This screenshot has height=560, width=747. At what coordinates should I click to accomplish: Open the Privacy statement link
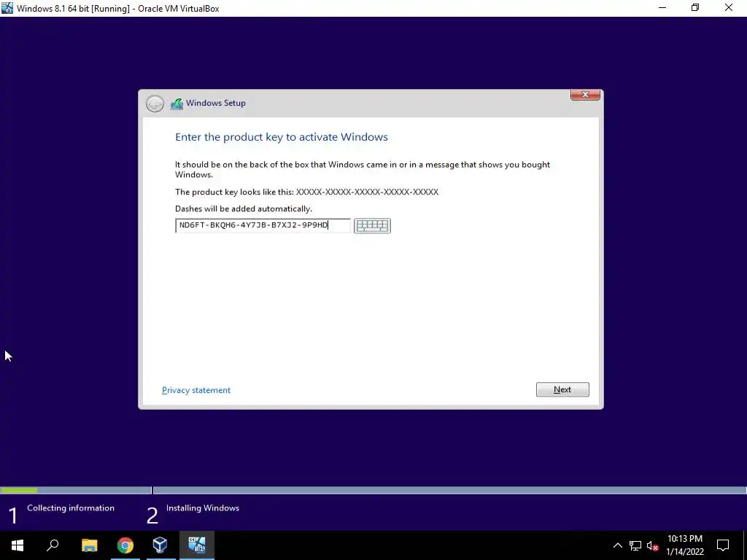196,390
